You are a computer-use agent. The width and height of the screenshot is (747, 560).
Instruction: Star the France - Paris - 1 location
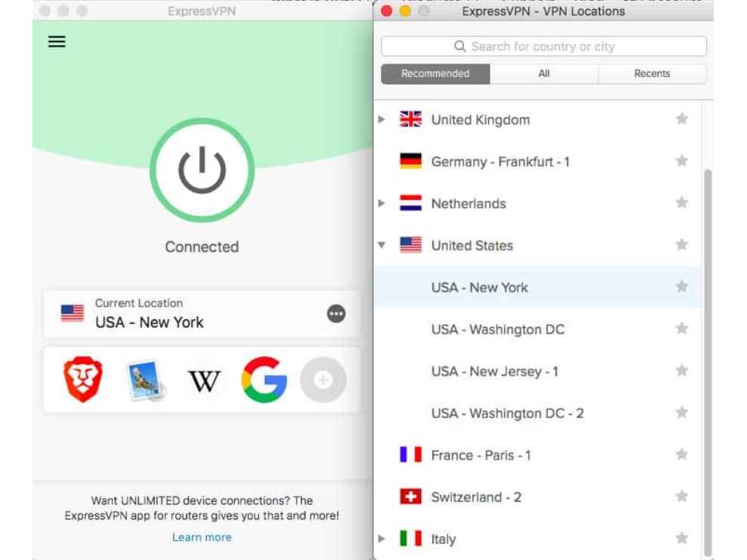682,454
